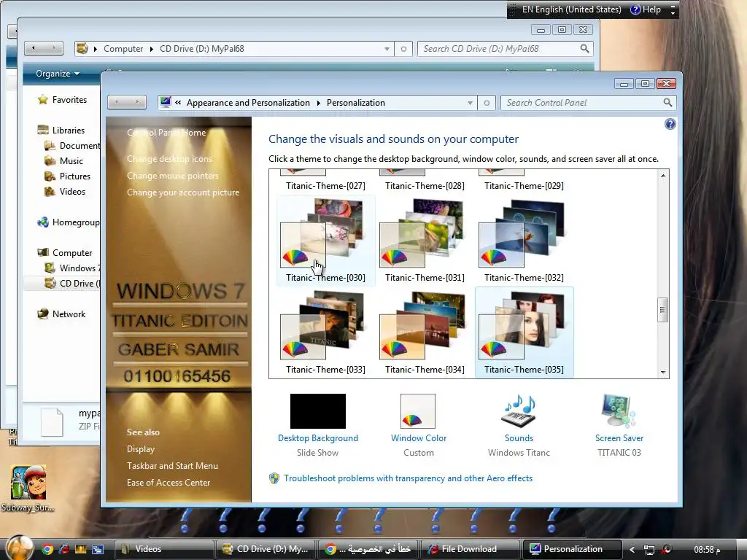Image resolution: width=747 pixels, height=560 pixels.
Task: Show hidden tray icons arrow
Action: pyautogui.click(x=632, y=550)
